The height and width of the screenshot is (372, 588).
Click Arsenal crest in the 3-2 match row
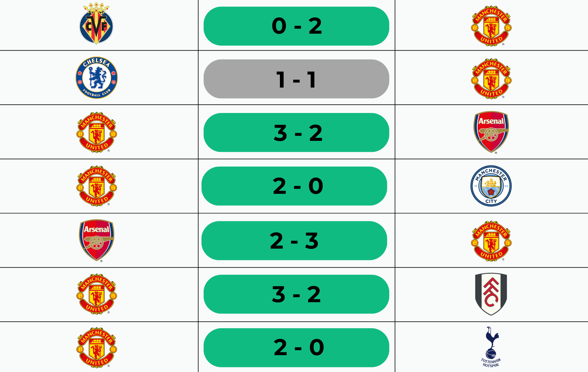click(491, 132)
